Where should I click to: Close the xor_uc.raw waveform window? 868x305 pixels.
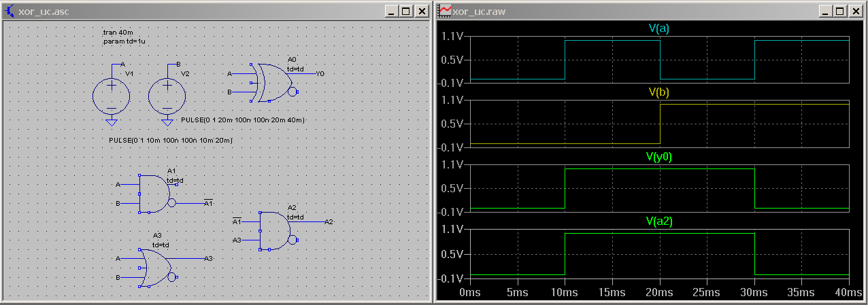pyautogui.click(x=856, y=12)
